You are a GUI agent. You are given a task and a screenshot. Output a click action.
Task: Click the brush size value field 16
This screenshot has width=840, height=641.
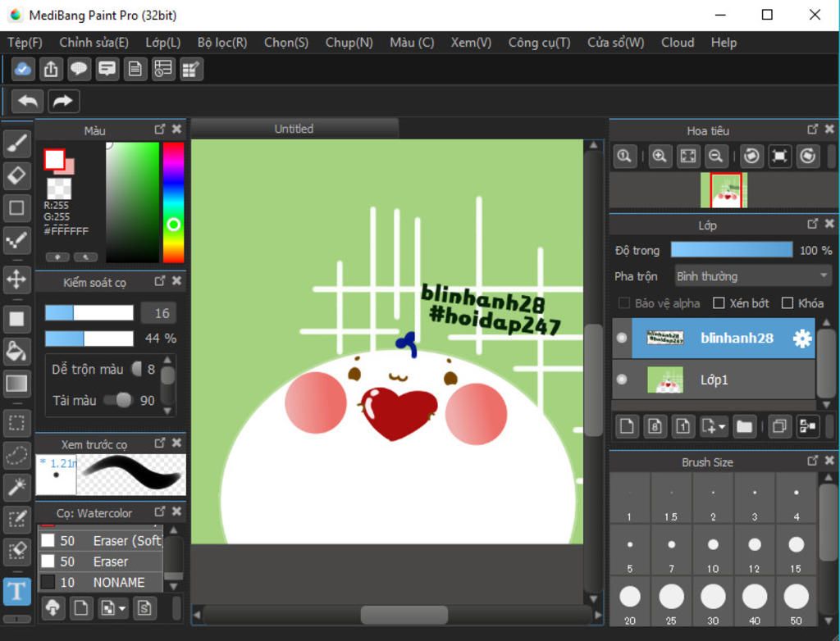click(158, 313)
